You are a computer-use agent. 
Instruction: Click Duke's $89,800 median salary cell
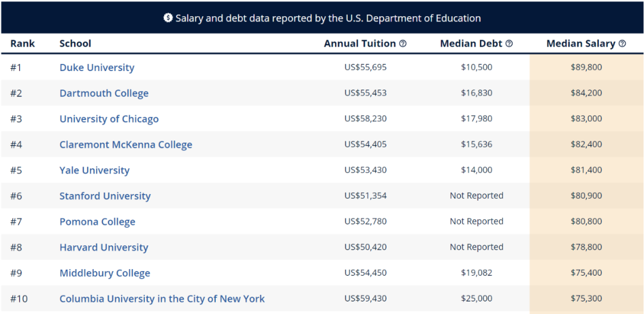click(586, 67)
